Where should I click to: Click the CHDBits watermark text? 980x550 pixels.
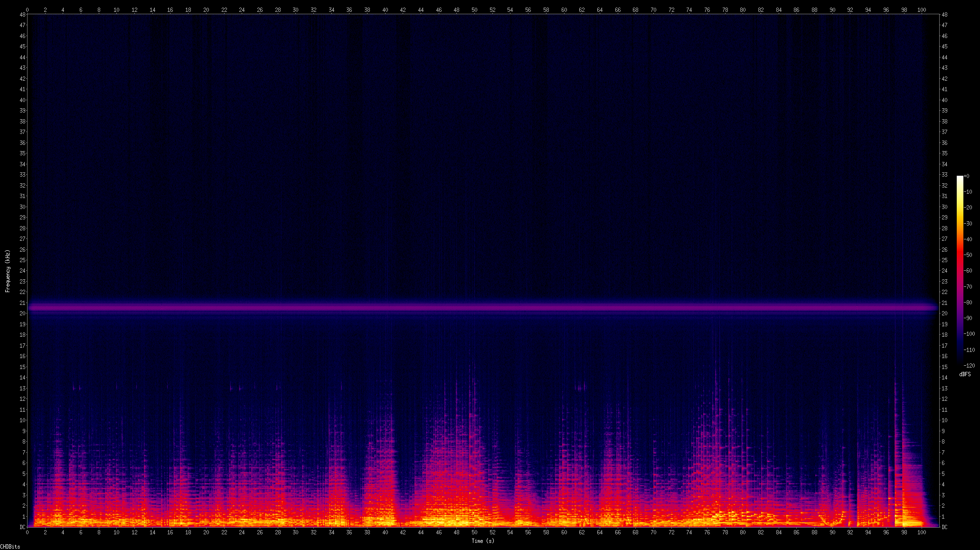pos(10,547)
